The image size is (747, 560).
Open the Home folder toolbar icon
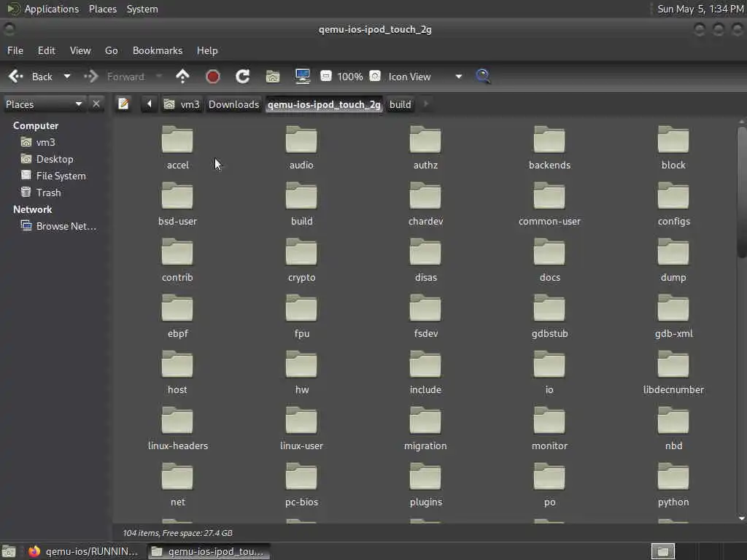click(x=273, y=76)
